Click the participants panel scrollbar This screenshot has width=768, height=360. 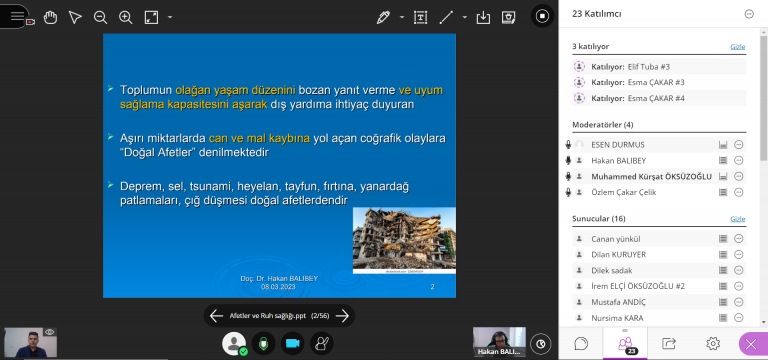pos(764,98)
